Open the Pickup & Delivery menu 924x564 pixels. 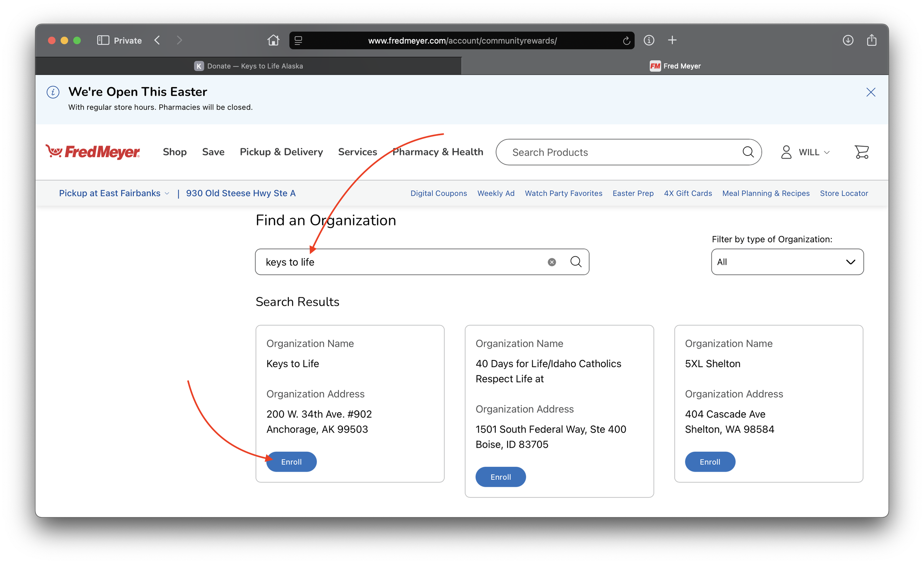281,152
